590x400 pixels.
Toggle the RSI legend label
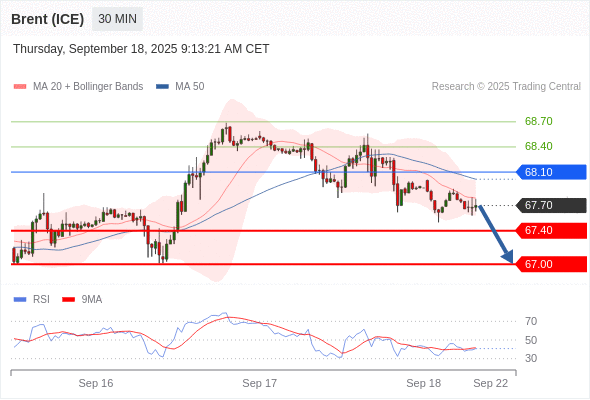coord(41,300)
